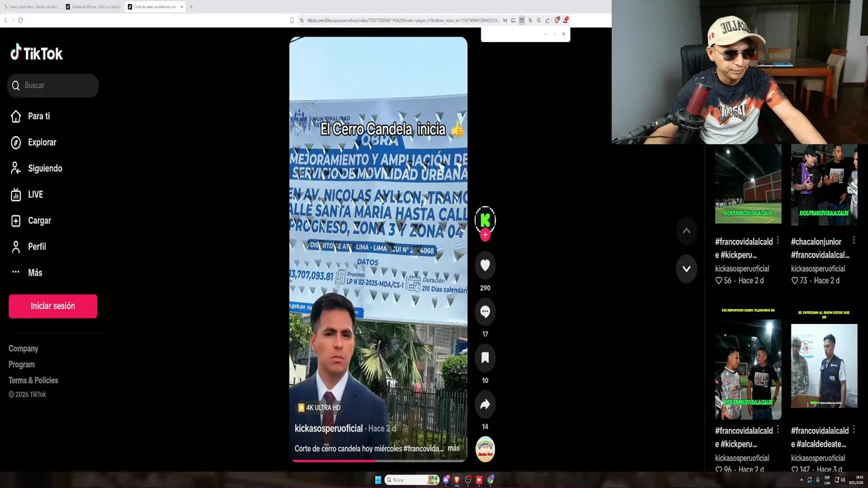Switch to the Google search tab
This screenshot has height=488, width=868.
(31, 7)
